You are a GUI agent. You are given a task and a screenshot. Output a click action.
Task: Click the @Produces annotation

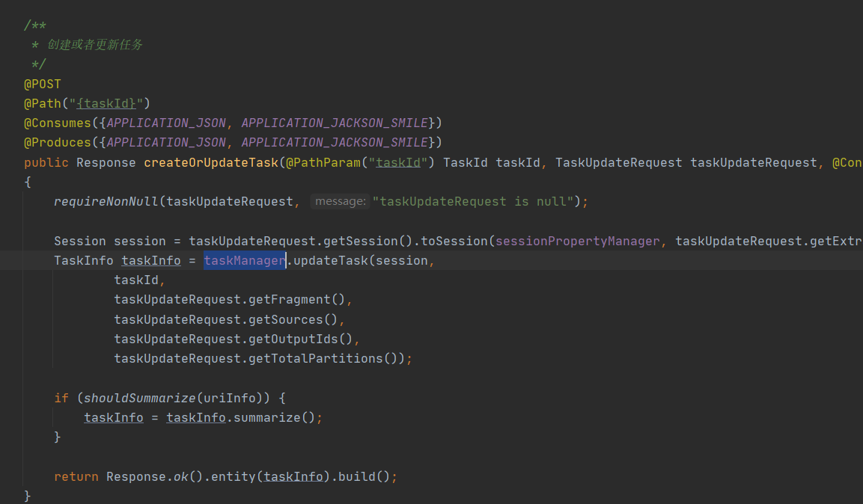point(57,142)
